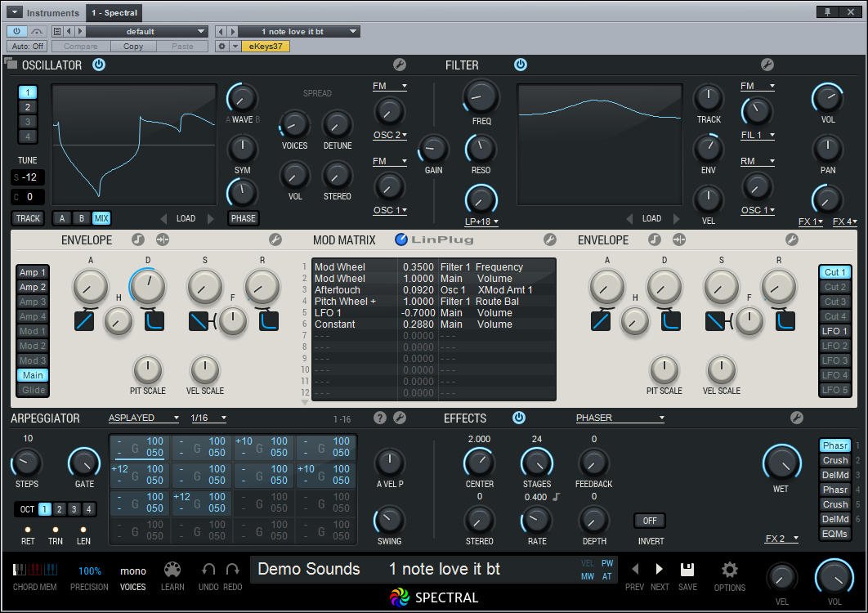
Task: Toggle the phaser INVERT Off button
Action: (x=650, y=521)
